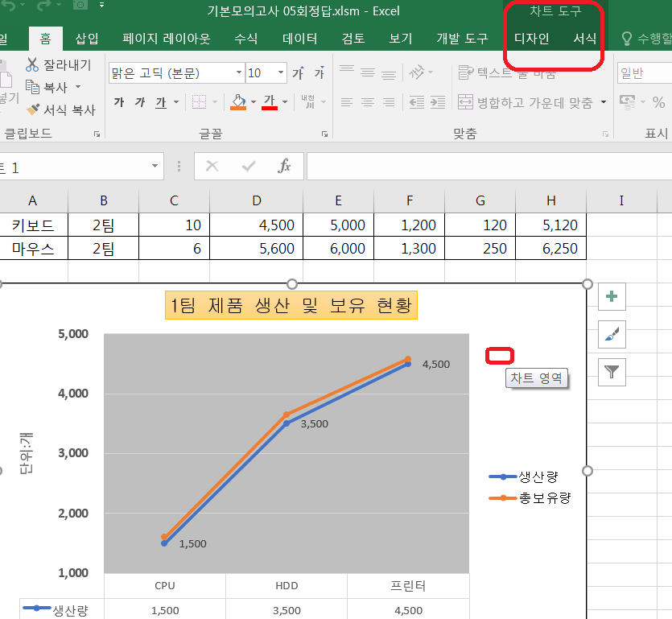Open Chart Elements plus button
The height and width of the screenshot is (619, 672).
point(612,296)
